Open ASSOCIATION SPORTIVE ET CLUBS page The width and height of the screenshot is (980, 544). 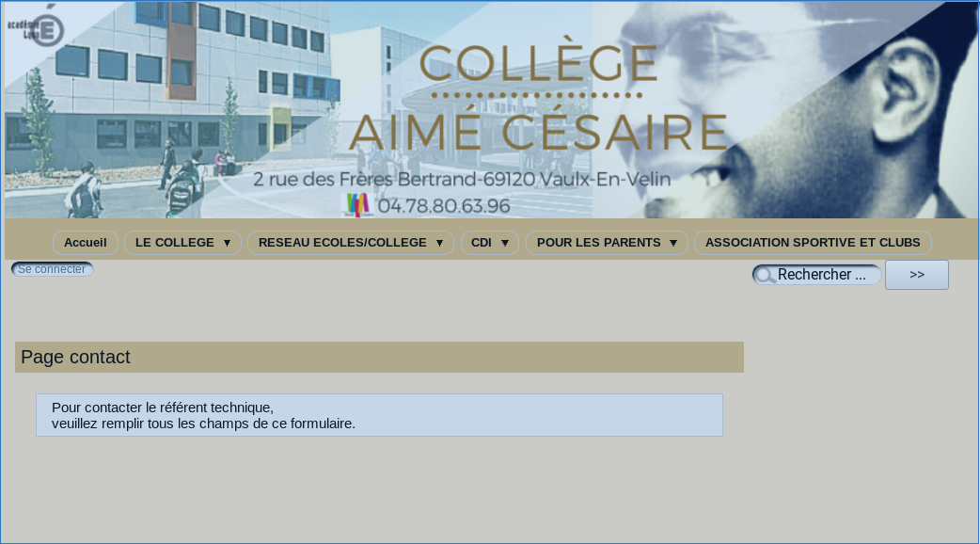pyautogui.click(x=813, y=243)
